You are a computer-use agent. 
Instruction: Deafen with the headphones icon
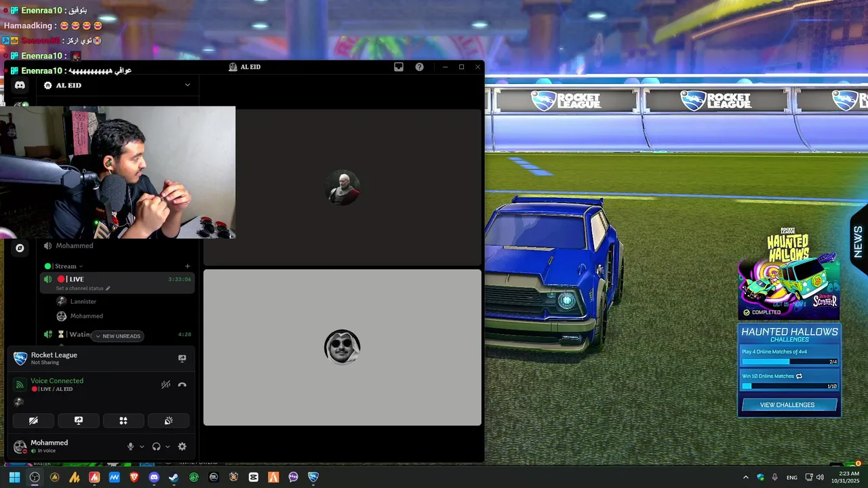(156, 447)
